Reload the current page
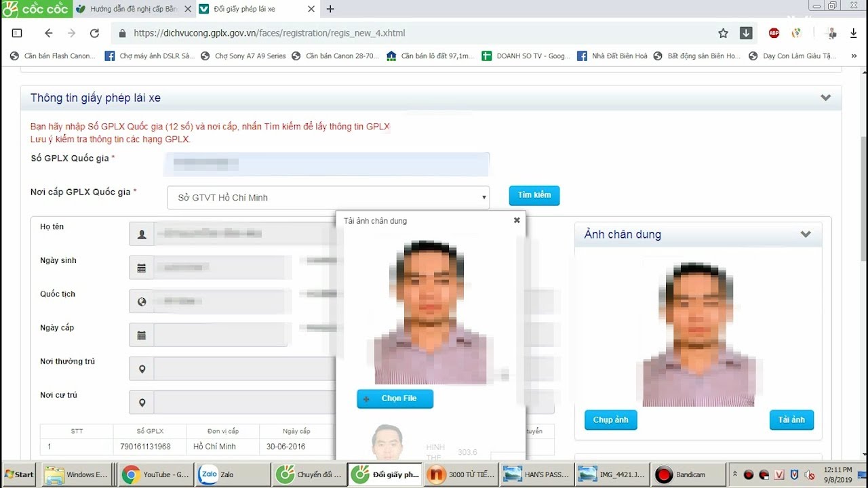Image resolution: width=868 pixels, height=488 pixels. pos(94,33)
